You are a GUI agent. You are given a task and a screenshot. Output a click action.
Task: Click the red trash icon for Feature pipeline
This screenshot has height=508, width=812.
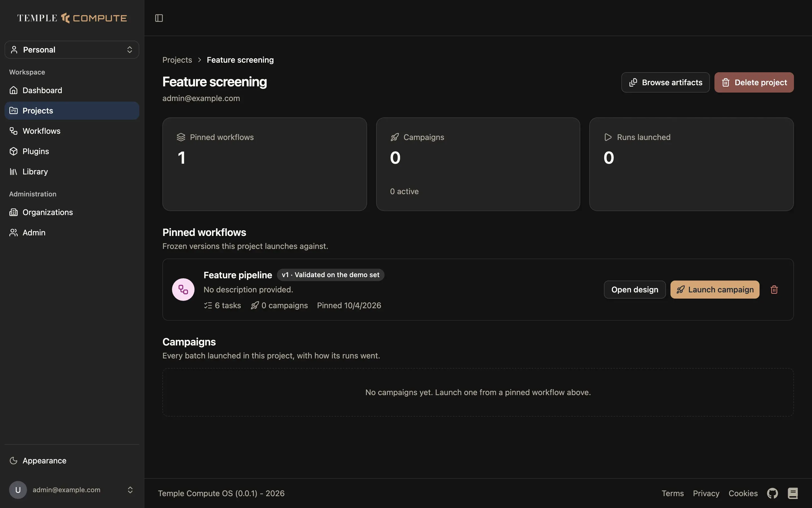[774, 290]
